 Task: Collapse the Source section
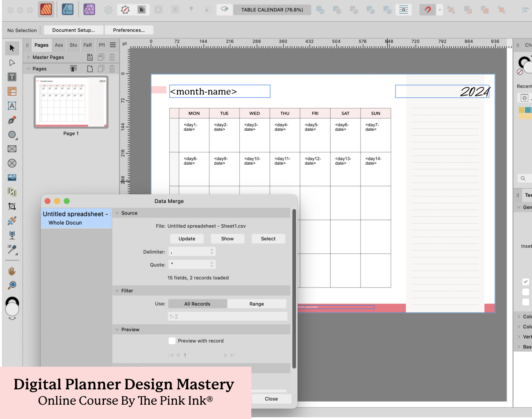click(x=117, y=213)
